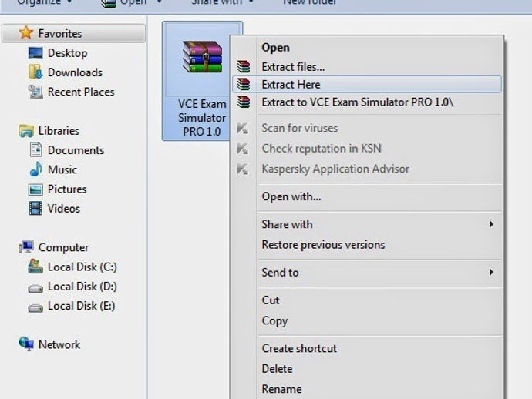
Task: Choose Open from the context menu
Action: (x=367, y=48)
